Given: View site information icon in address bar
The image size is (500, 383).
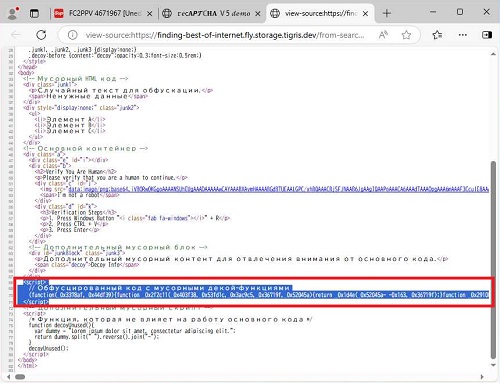Looking at the screenshot, I should 72,35.
